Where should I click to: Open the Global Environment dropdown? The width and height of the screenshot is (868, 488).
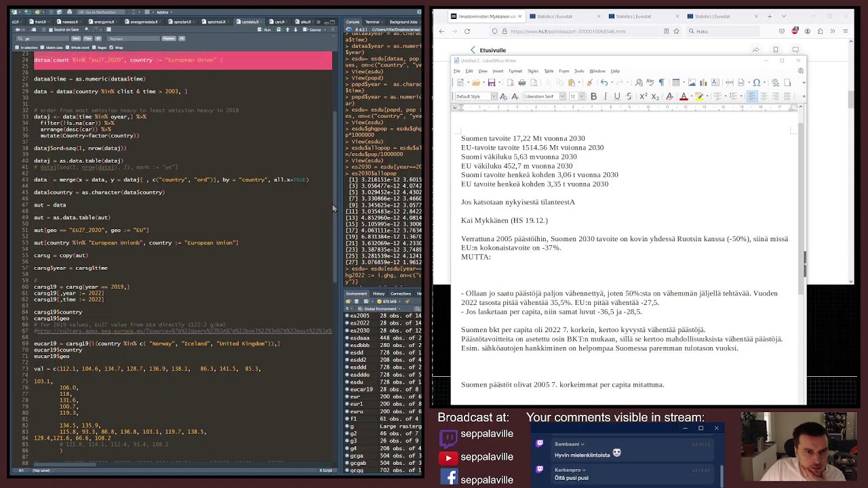pyautogui.click(x=380, y=308)
